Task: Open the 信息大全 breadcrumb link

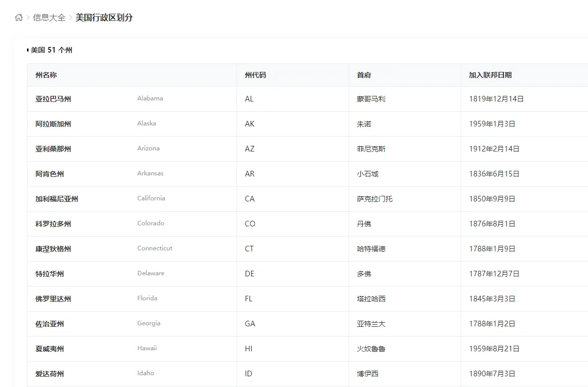Action: coord(49,18)
